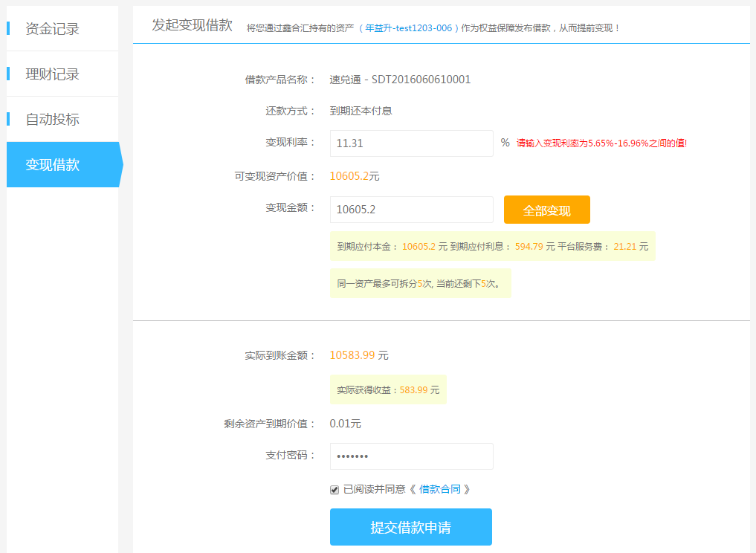Click the 同一资产最多可拆分 notice box
This screenshot has width=756, height=553.
(x=420, y=283)
